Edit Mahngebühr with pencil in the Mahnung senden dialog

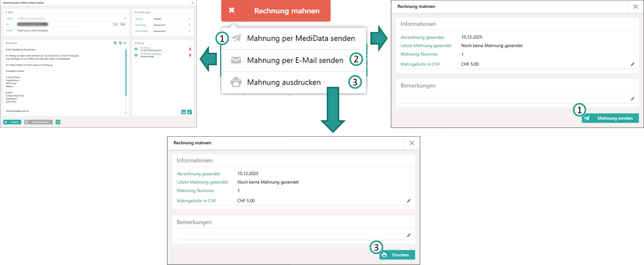pyautogui.click(x=632, y=64)
